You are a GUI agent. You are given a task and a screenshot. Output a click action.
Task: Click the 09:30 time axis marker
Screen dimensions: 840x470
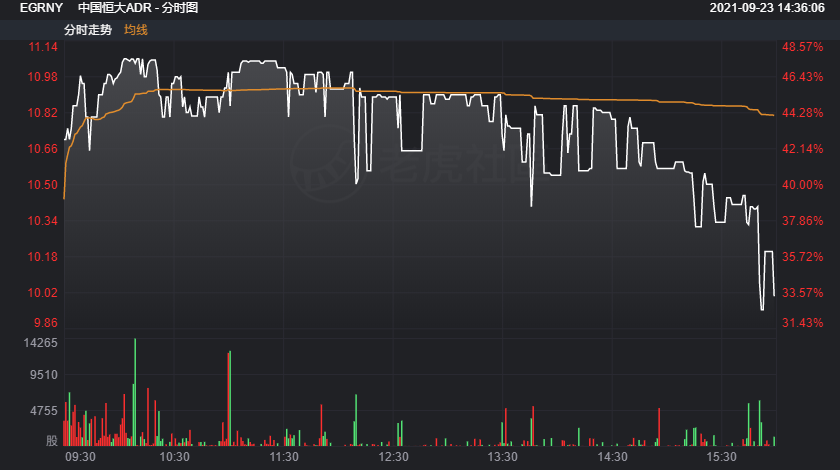(80, 457)
